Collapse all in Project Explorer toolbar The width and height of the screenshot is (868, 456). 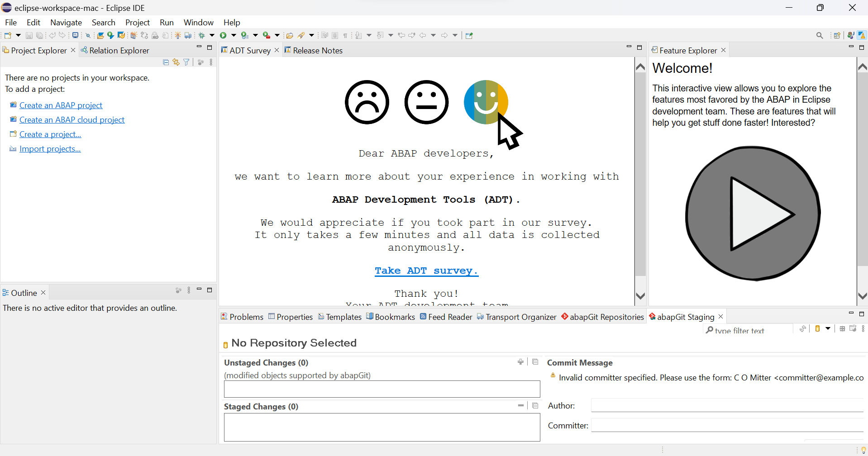pos(166,62)
